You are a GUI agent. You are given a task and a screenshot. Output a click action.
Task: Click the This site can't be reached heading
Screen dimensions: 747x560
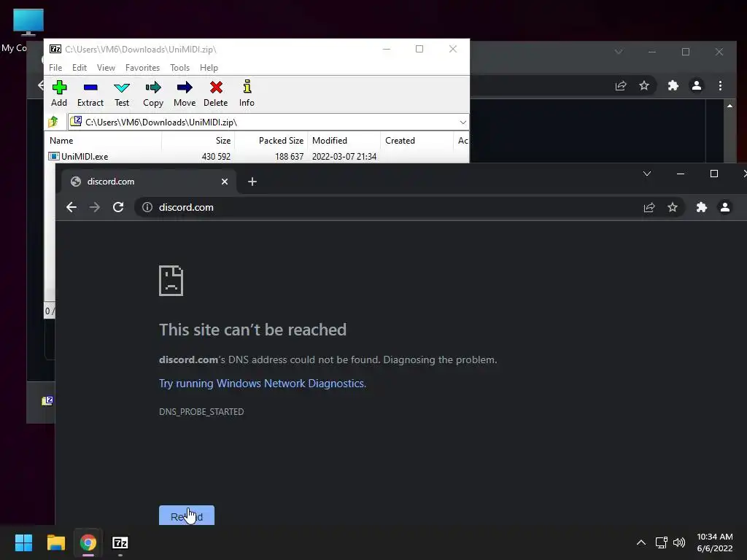(x=252, y=330)
